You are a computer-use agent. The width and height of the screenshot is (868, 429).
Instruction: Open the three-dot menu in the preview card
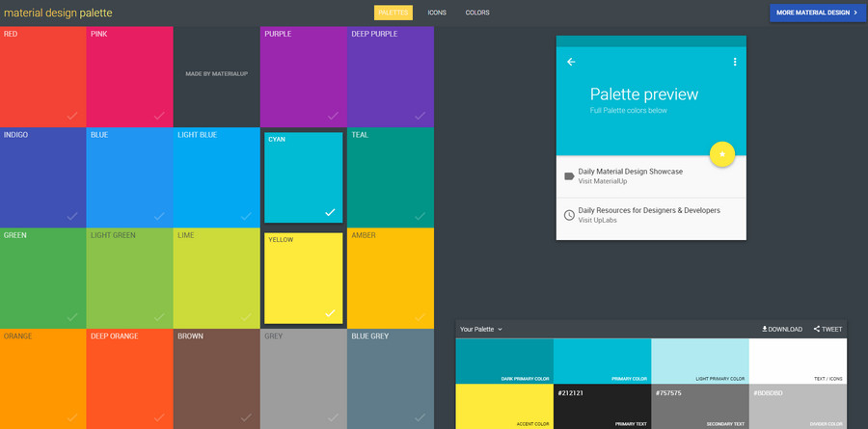(735, 62)
